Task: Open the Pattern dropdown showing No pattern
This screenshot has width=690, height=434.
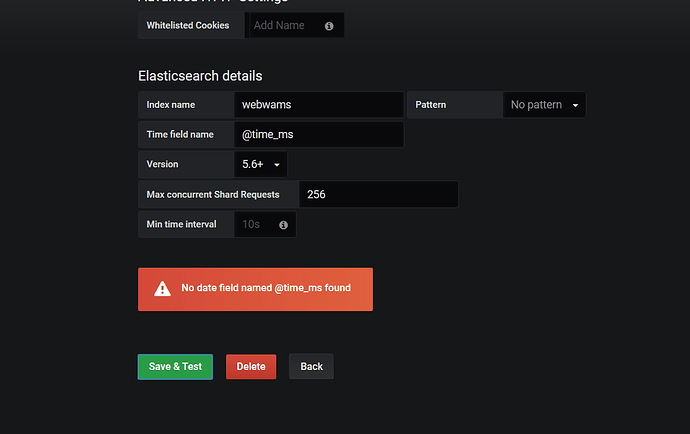Action: [544, 105]
